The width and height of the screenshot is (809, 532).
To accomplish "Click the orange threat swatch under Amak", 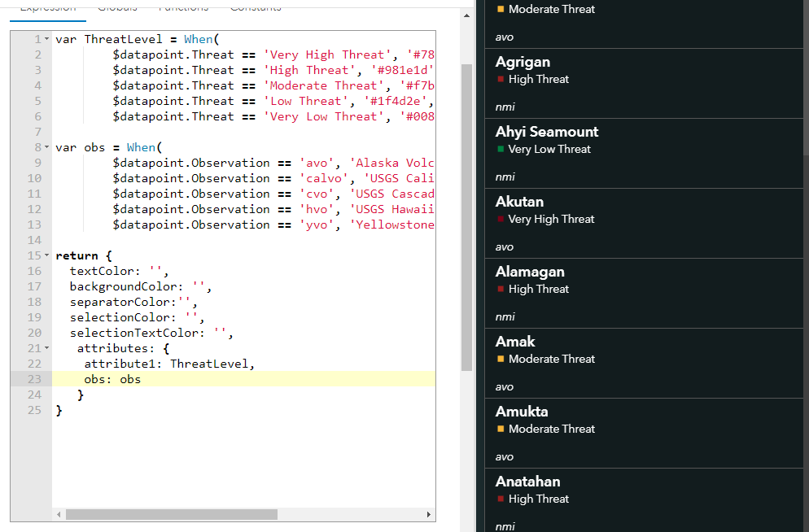I will [x=501, y=359].
